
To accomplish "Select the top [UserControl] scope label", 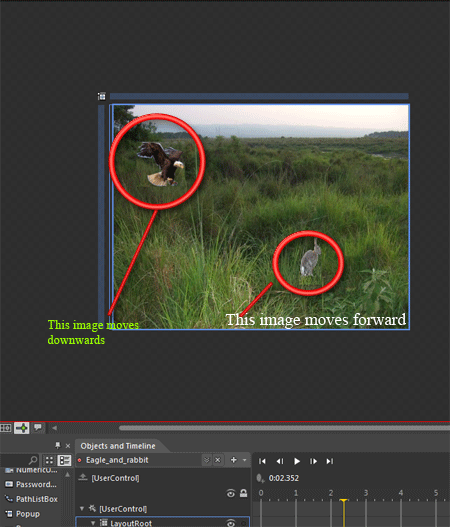I will pyautogui.click(x=115, y=478).
